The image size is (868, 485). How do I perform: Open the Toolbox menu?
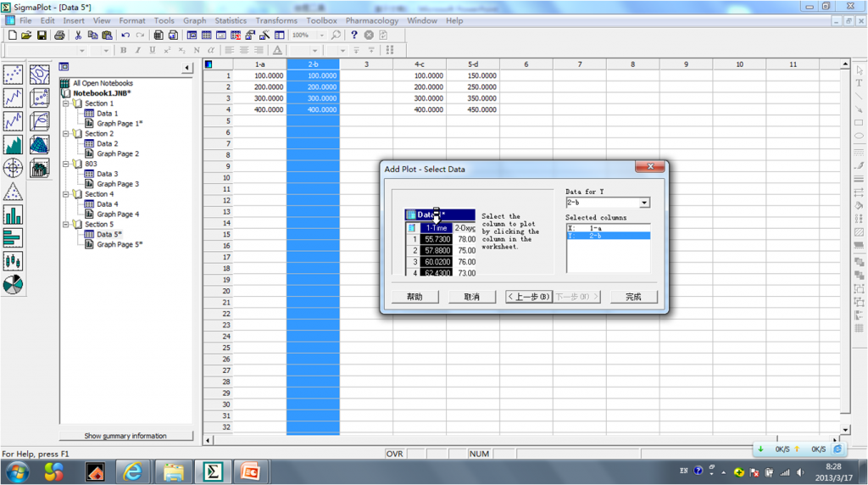coord(321,20)
